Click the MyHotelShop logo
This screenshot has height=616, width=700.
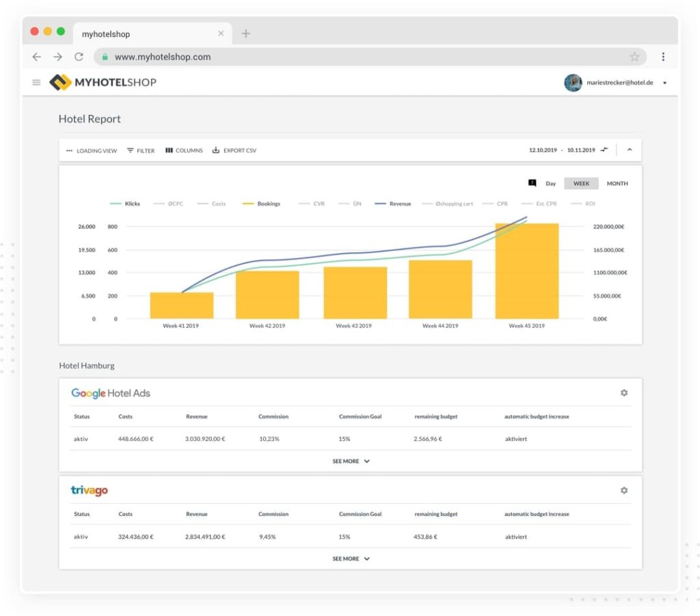[x=103, y=83]
